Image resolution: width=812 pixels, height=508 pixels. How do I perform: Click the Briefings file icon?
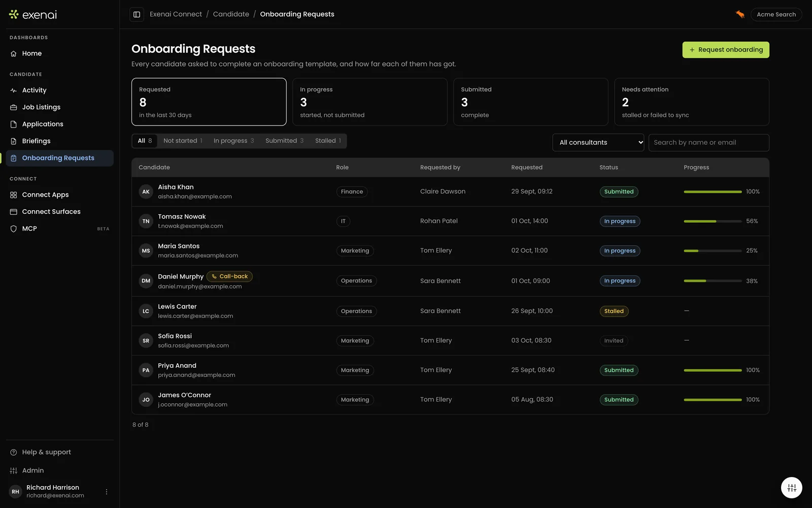point(14,141)
